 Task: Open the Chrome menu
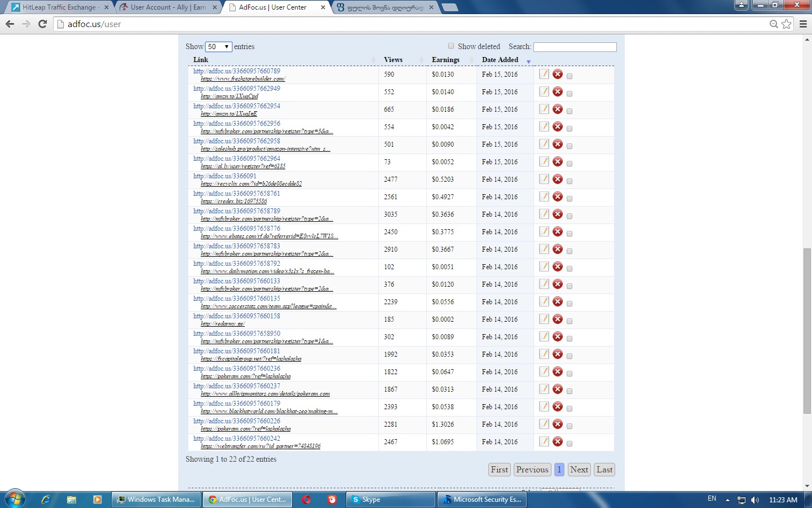click(x=803, y=24)
